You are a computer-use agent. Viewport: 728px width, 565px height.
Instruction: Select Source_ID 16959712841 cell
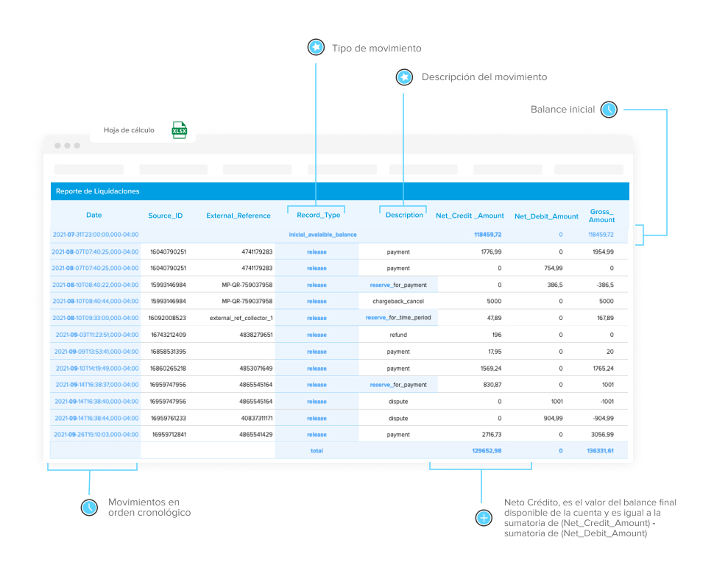click(169, 435)
